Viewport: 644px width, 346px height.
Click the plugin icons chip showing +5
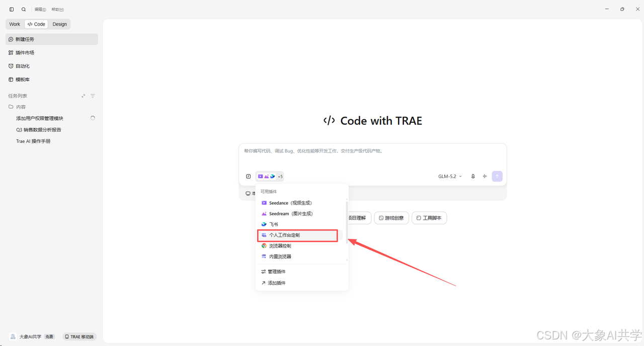[x=270, y=177]
